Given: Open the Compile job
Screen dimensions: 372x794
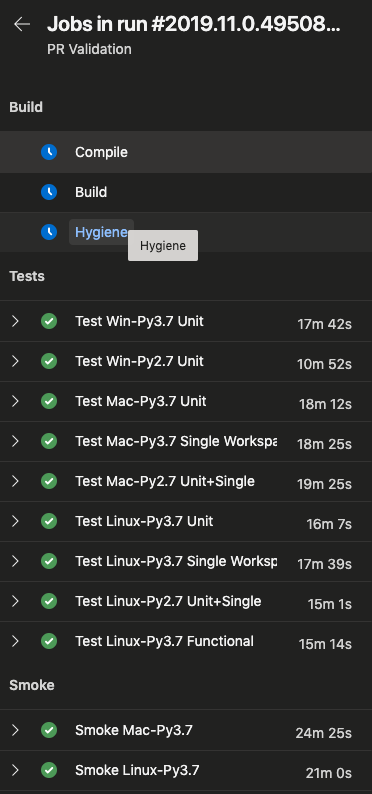Looking at the screenshot, I should pyautogui.click(x=101, y=152).
